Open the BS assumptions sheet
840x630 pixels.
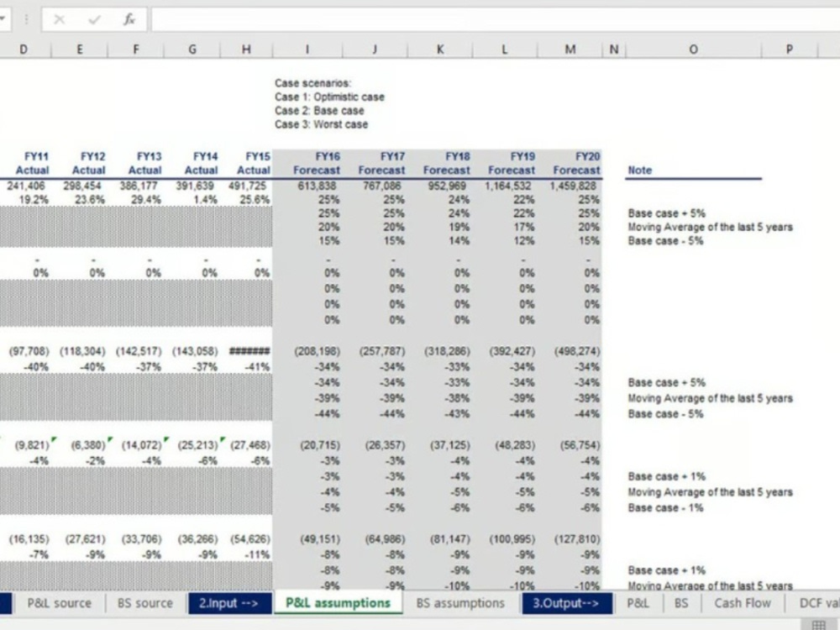pos(460,603)
